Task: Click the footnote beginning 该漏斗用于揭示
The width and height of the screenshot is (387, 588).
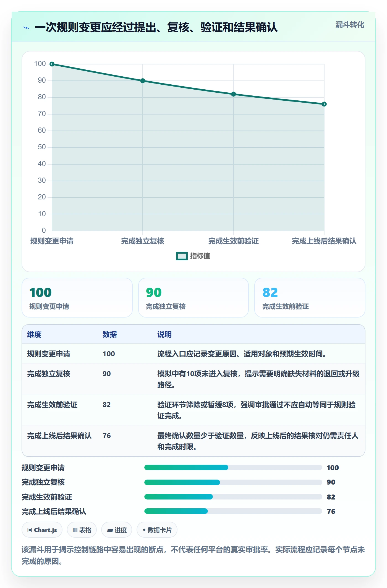Action: point(193,555)
